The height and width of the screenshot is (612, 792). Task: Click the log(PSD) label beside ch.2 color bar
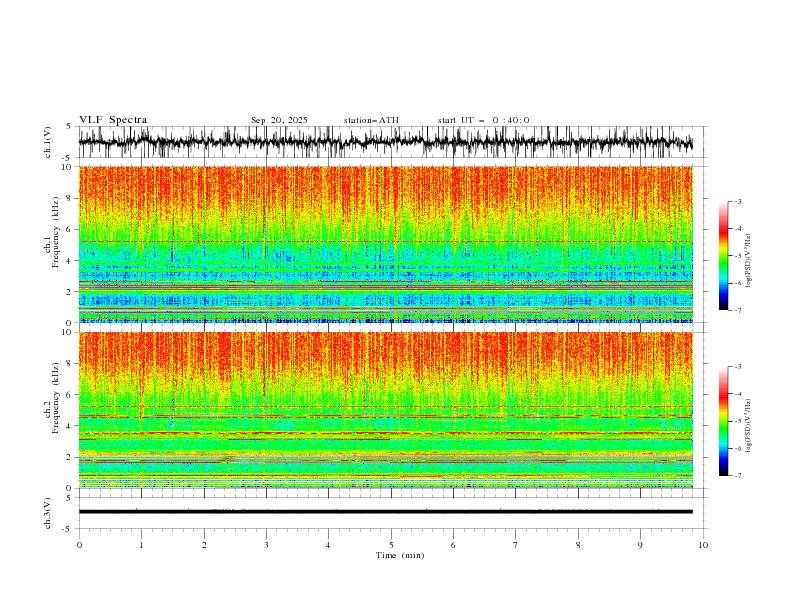point(748,426)
